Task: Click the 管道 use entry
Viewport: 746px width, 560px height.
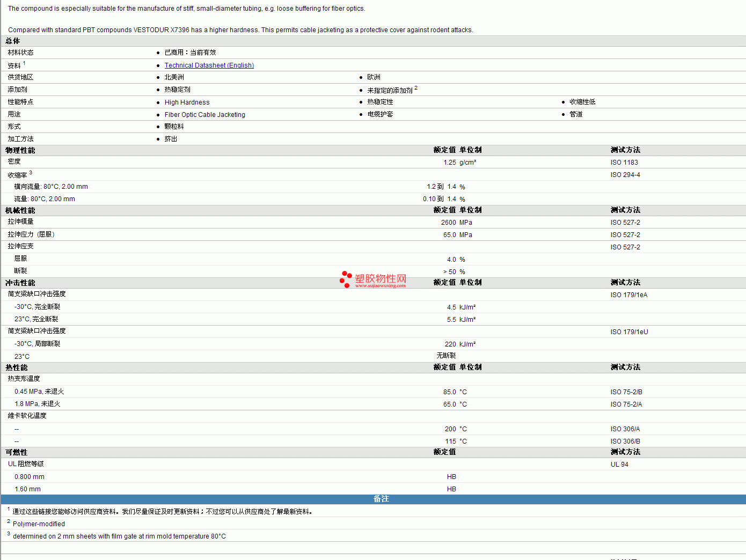Action: [576, 114]
